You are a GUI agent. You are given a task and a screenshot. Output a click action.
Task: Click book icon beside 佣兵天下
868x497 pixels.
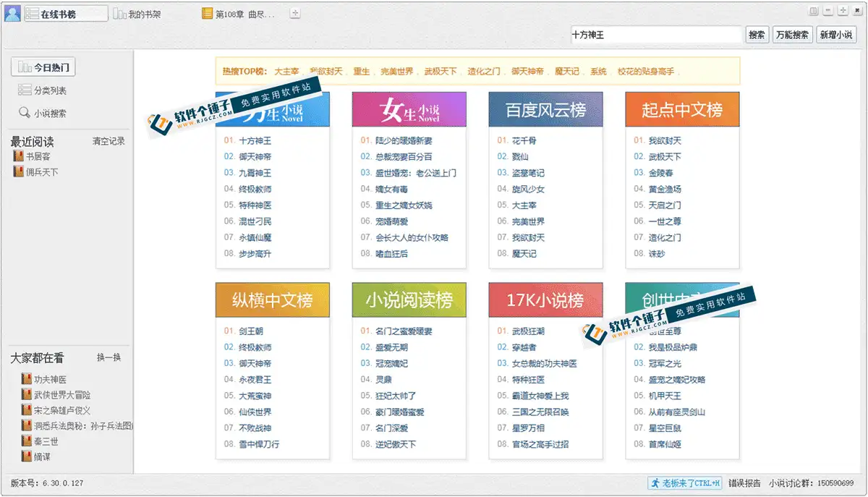click(x=18, y=172)
